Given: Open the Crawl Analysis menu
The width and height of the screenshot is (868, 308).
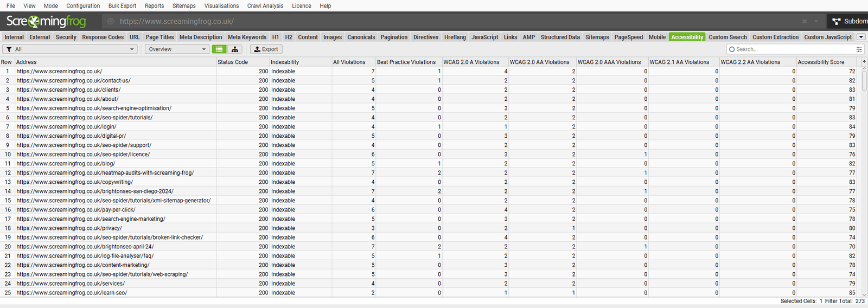Looking at the screenshot, I should pyautogui.click(x=265, y=6).
